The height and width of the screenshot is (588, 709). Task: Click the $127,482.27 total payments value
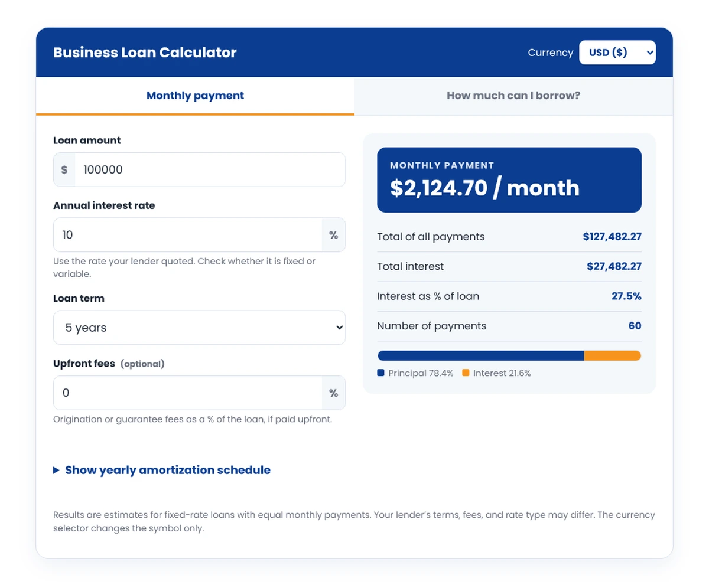612,237
